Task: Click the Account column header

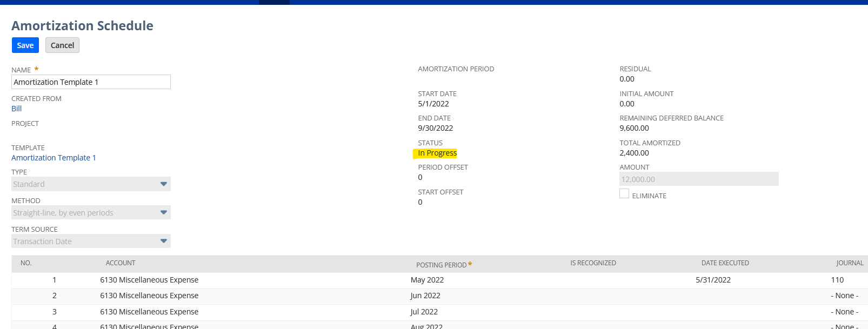Action: click(121, 263)
